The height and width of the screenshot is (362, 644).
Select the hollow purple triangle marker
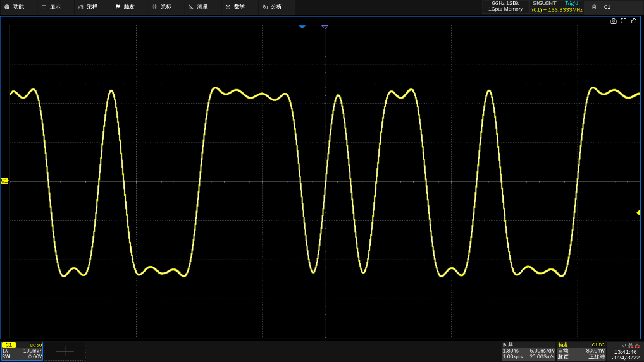tap(325, 27)
